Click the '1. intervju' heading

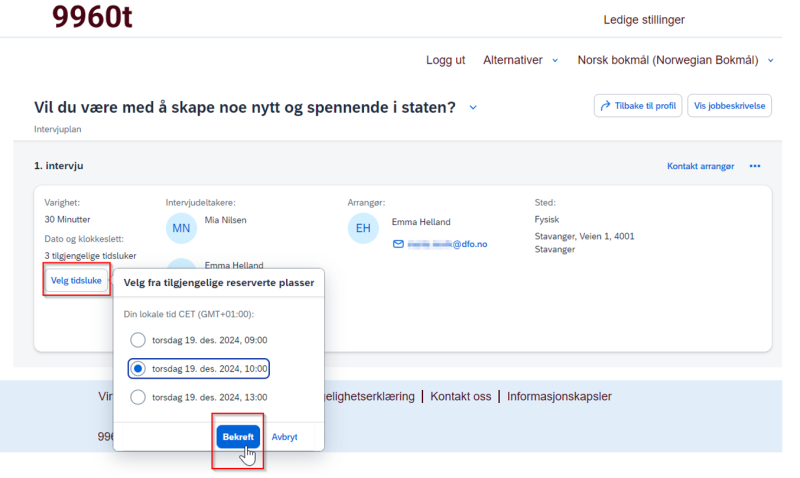[59, 166]
